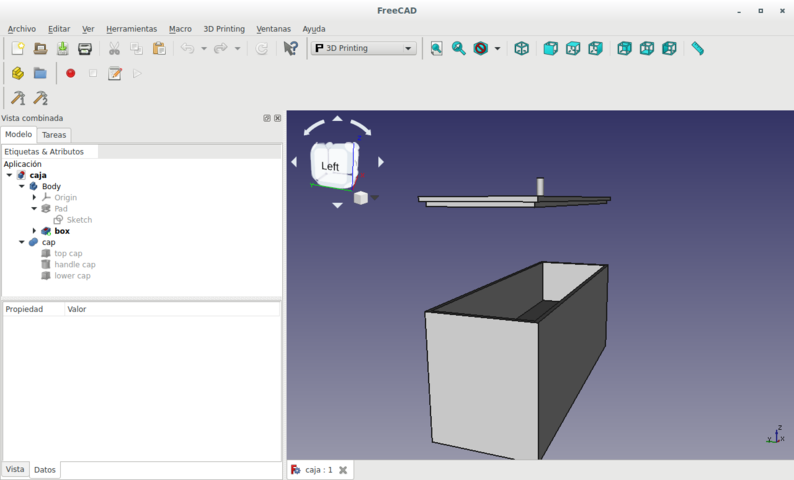Close the caja : 1 document tab
794x480 pixels.
343,470
